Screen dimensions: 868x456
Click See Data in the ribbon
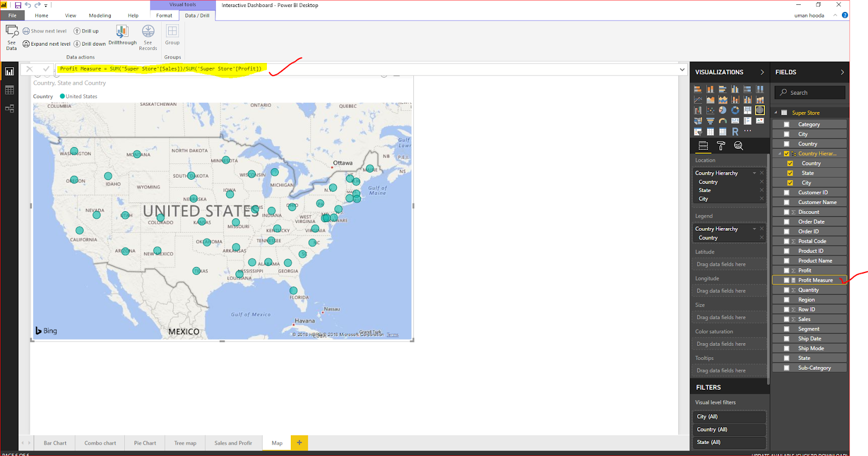pos(11,37)
